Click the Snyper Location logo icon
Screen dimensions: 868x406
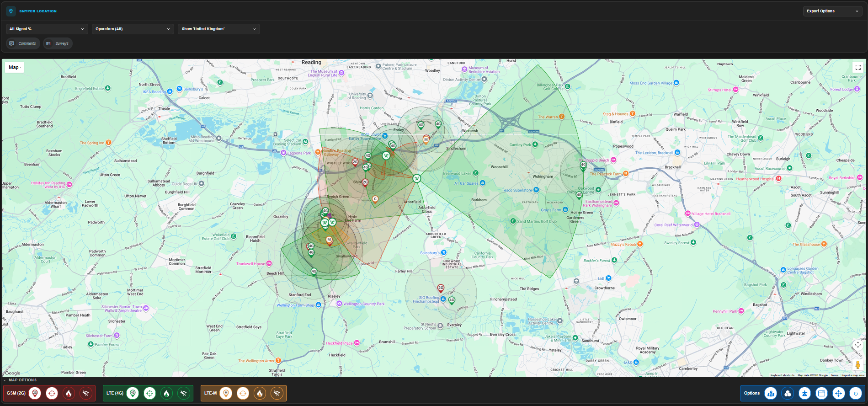pyautogui.click(x=11, y=11)
